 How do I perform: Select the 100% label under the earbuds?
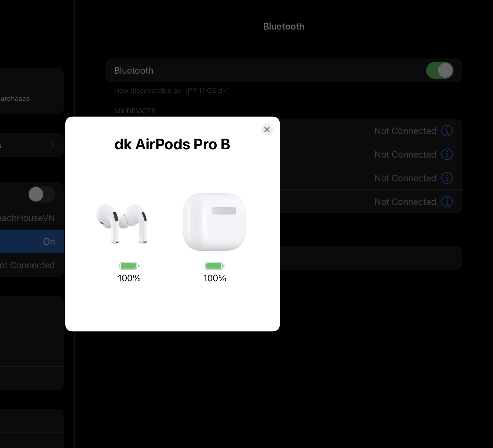click(x=129, y=278)
